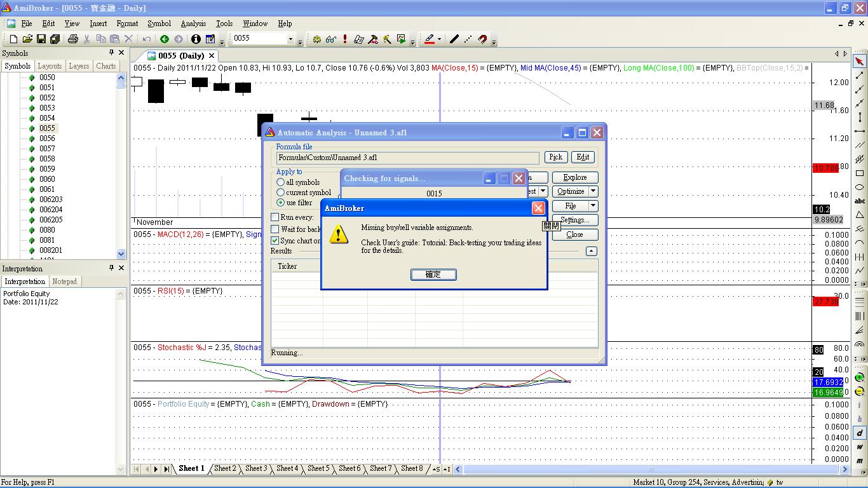Click the eyeglasses Explore toolbar icon
This screenshot has height=488, width=868.
330,39
